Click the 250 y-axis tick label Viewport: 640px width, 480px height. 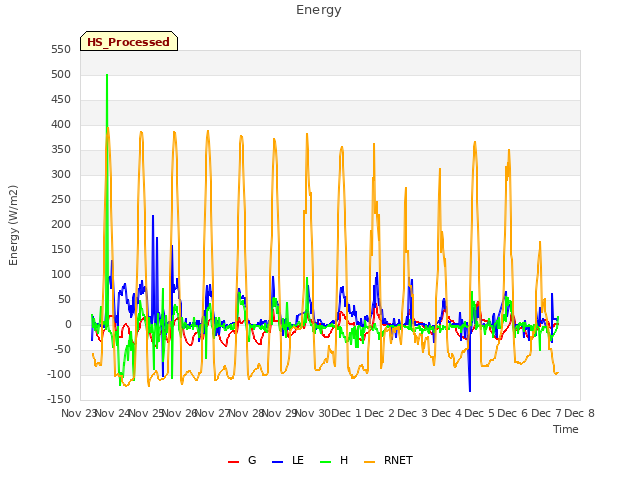61,199
